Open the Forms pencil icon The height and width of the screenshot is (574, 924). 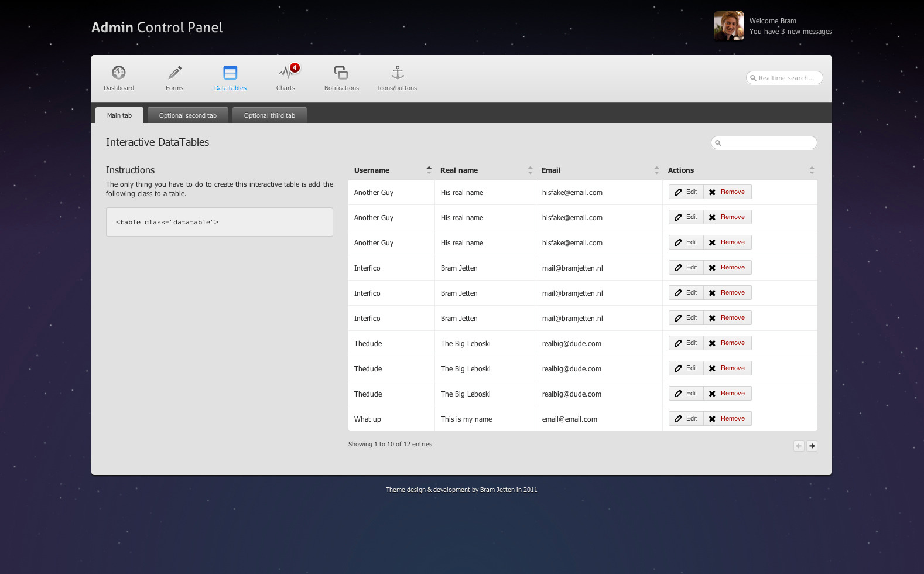coord(174,73)
